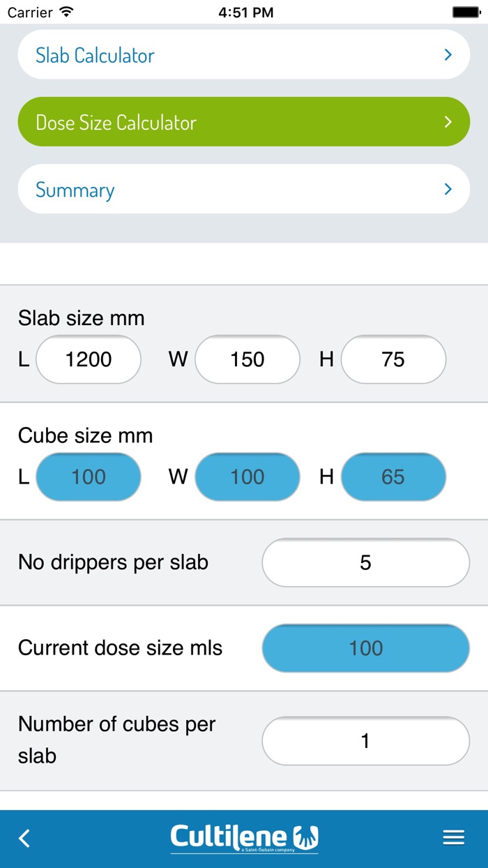The image size is (488, 868).
Task: Select cube height field showing 65
Action: point(393,477)
